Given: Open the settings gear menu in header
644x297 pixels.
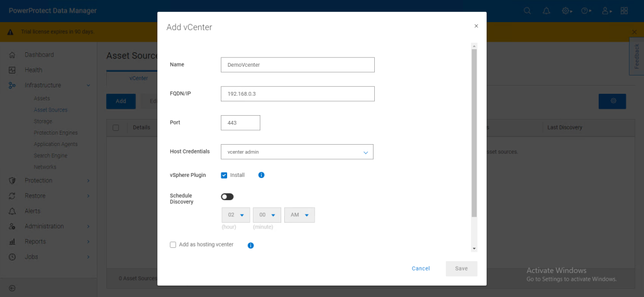Looking at the screenshot, I should click(567, 11).
